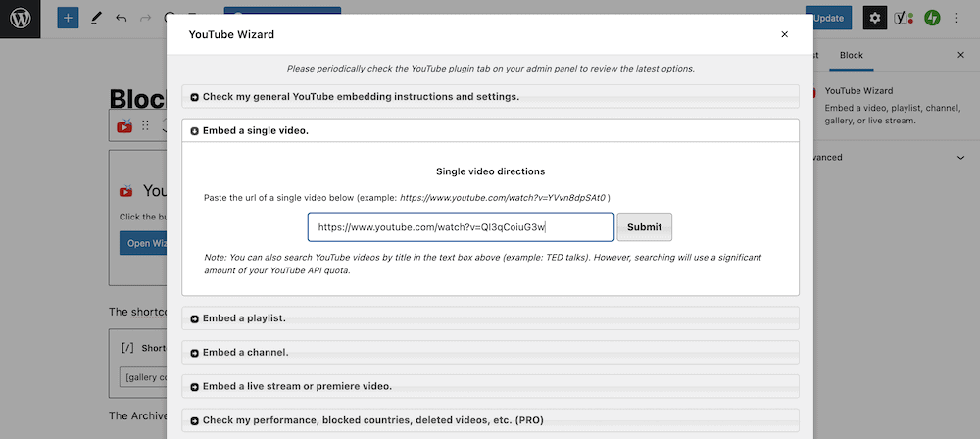Click the YouTube block icon in block toolbar
The height and width of the screenshot is (439, 980).
(124, 125)
